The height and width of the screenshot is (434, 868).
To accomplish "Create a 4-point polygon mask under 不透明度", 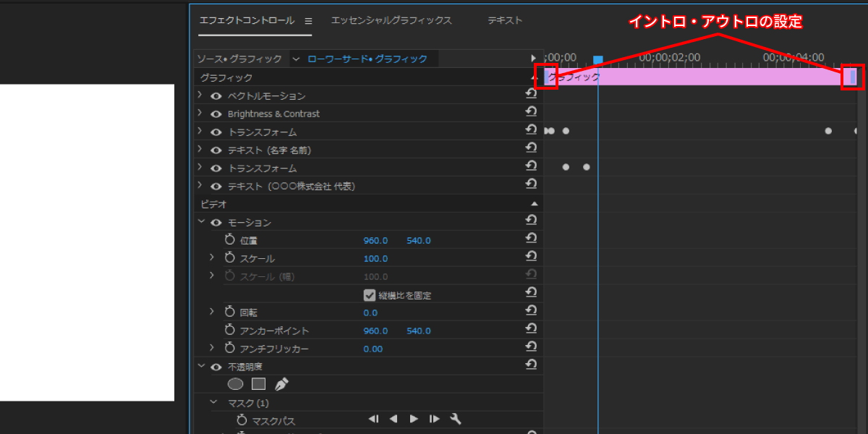I will pos(259,384).
